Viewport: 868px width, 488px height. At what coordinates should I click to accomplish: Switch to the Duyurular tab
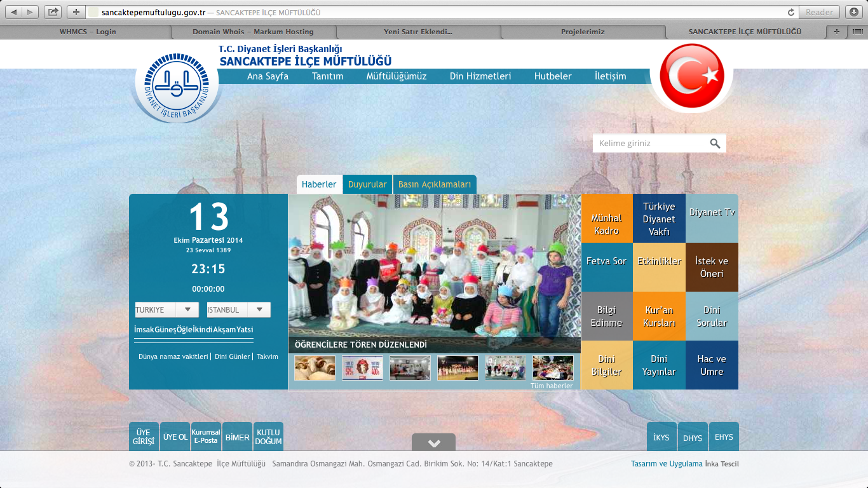coord(367,185)
